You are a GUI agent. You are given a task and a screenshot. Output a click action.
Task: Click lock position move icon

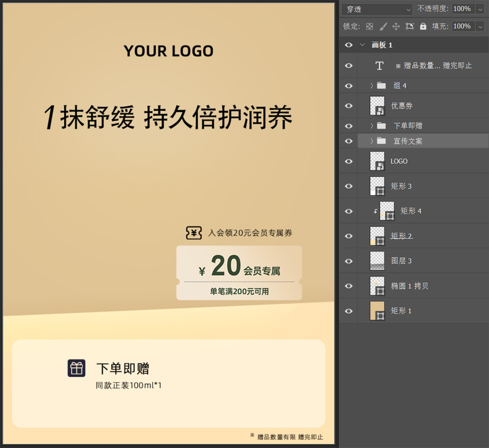396,27
